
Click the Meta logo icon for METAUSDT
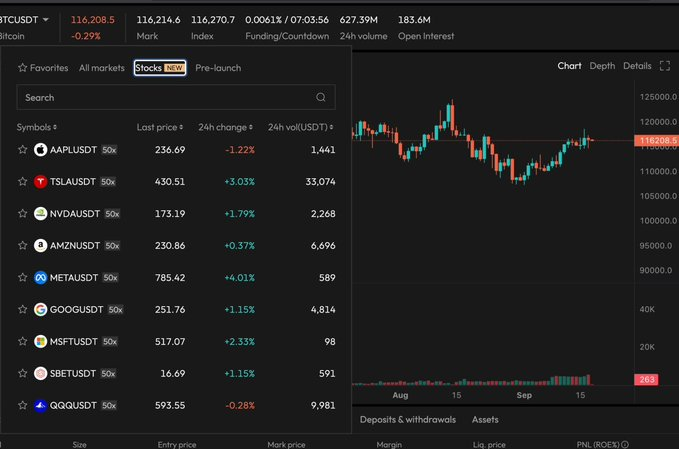coord(40,278)
